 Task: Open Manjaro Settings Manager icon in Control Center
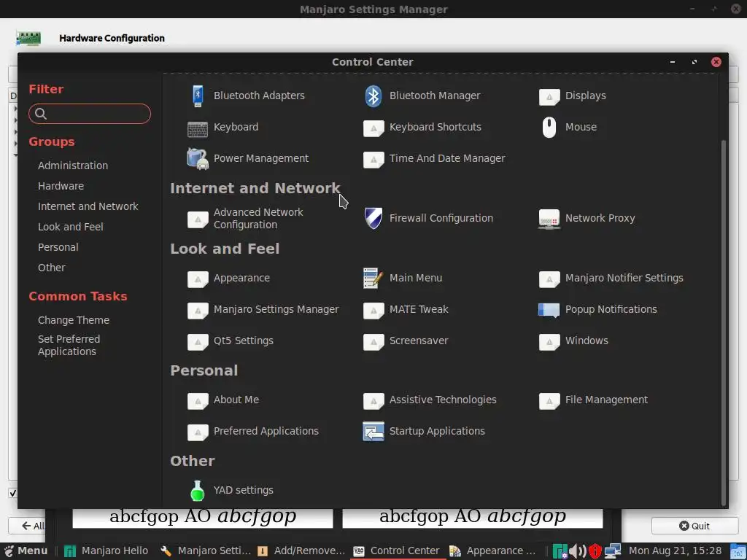(x=197, y=311)
